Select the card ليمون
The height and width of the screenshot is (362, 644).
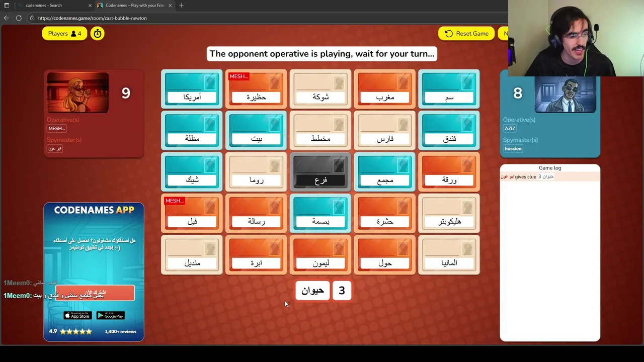(320, 255)
